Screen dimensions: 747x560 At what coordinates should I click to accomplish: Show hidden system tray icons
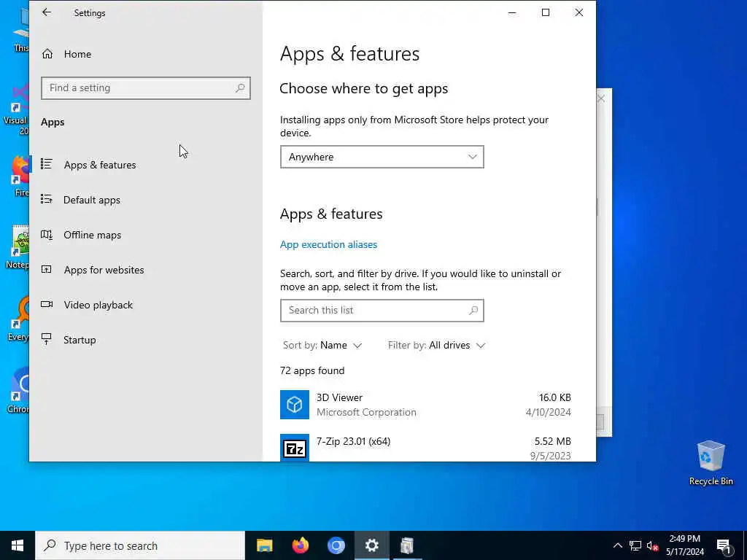coord(617,545)
